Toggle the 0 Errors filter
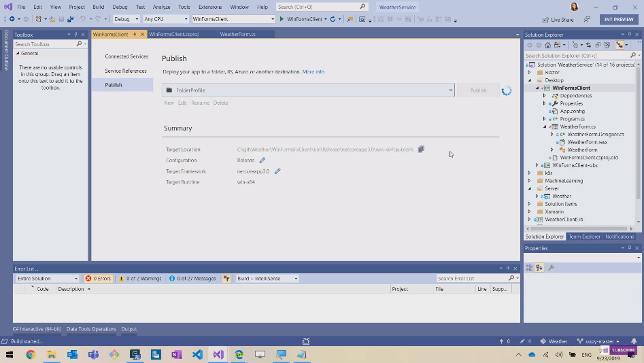 [x=99, y=279]
